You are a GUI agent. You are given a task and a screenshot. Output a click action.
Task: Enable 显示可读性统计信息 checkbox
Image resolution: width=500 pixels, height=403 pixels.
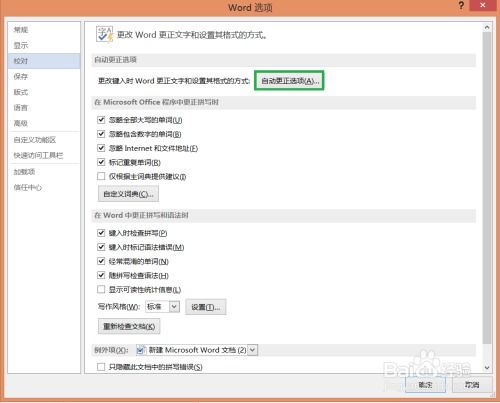click(x=101, y=289)
